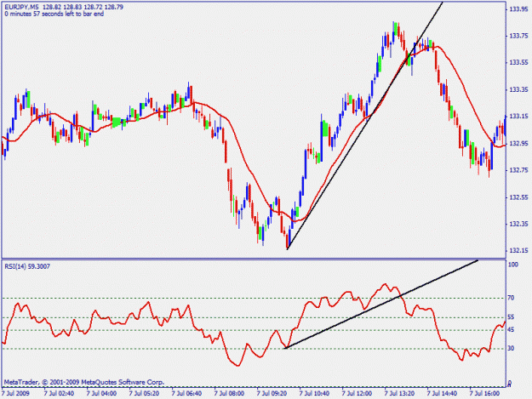Click the '7 Jul 04:00' time label
Viewport: 532px width, 399px height.
click(x=101, y=394)
